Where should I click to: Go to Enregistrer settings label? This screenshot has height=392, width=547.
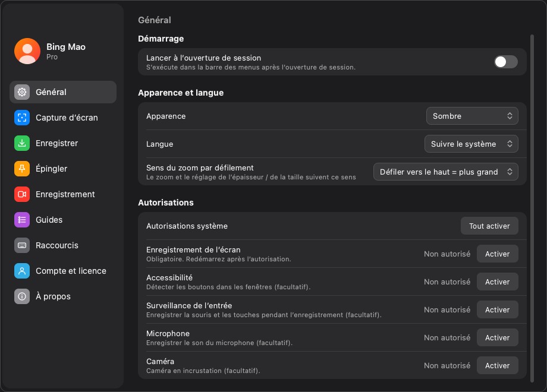[57, 143]
